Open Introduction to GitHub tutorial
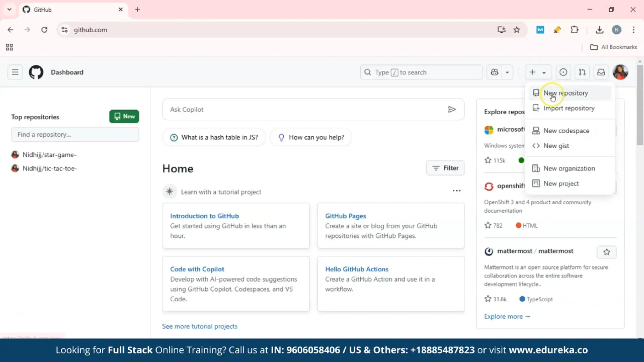 (204, 216)
